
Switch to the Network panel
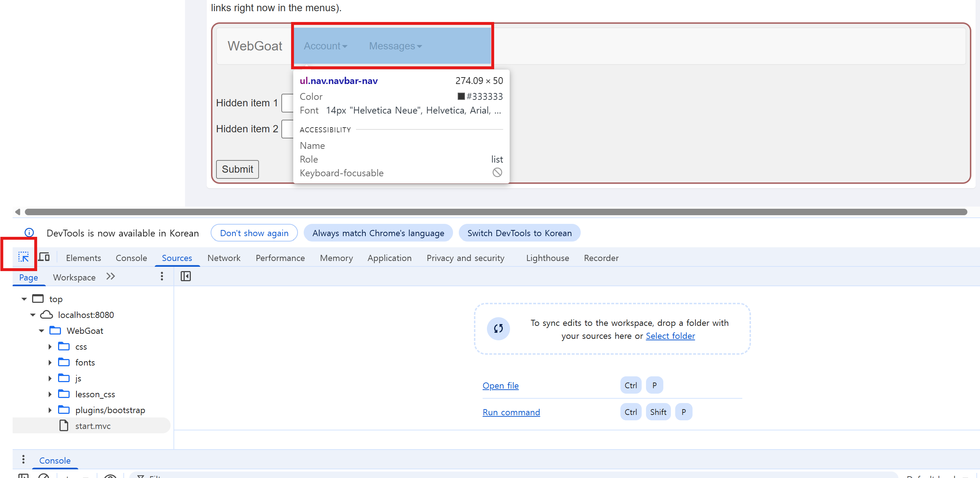point(224,258)
